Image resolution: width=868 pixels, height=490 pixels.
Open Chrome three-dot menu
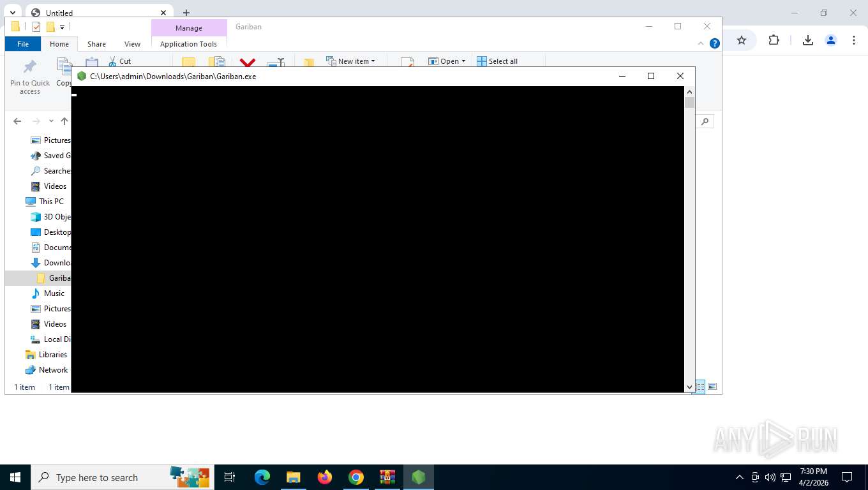pos(854,40)
